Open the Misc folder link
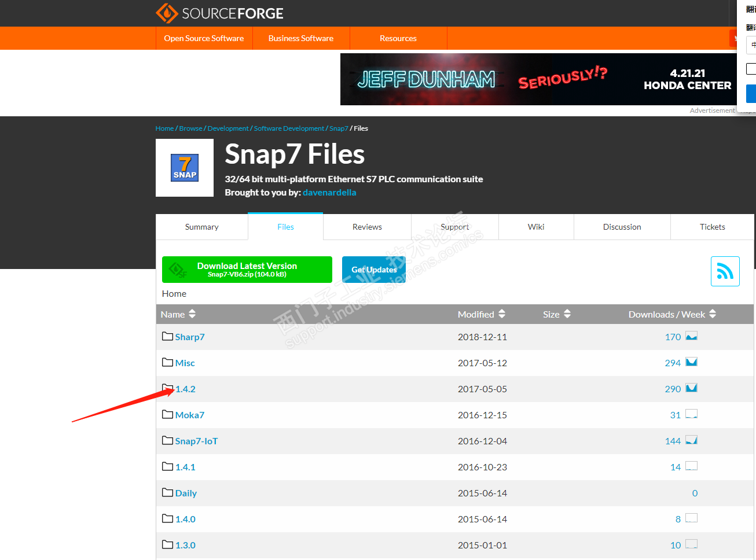Viewport: 756px width, 560px height. point(185,363)
